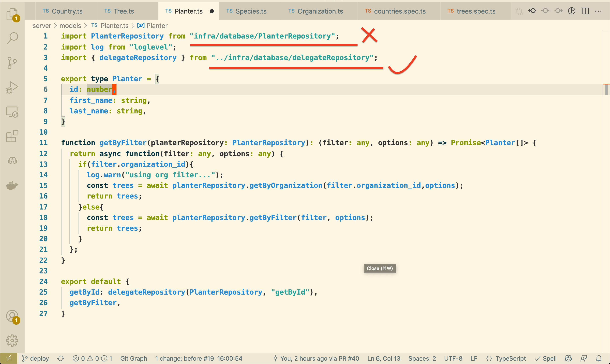Change indentation via Spaces: 2

coord(422,358)
